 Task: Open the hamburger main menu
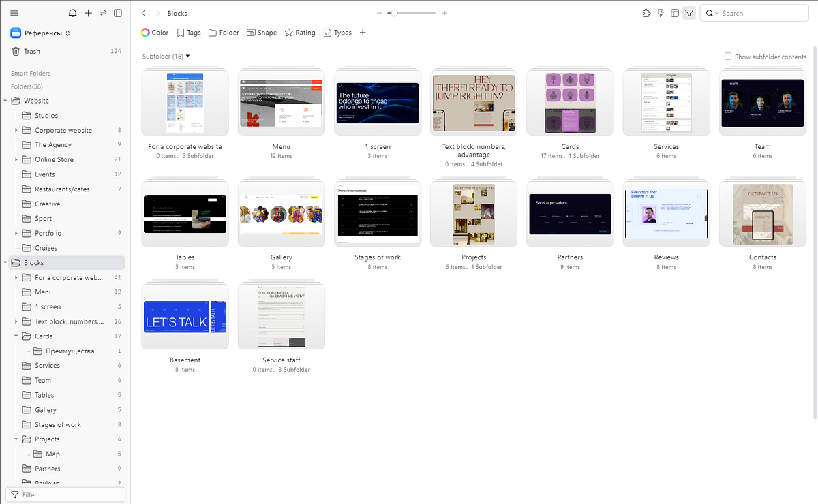(x=14, y=13)
